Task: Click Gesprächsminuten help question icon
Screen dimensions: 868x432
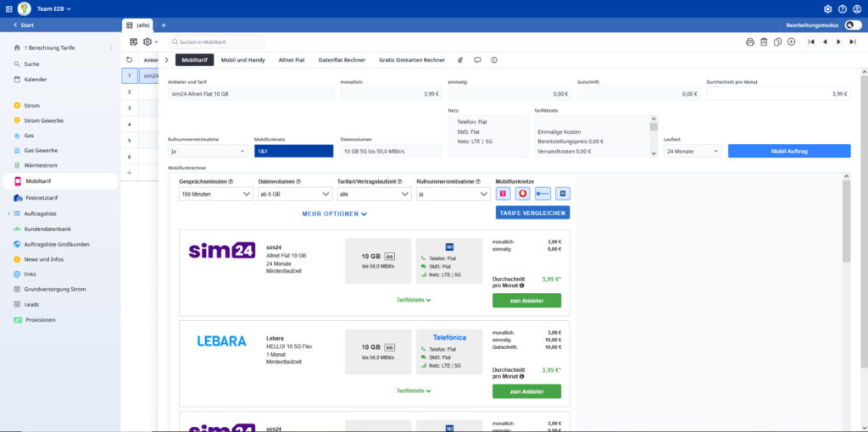Action: [231, 181]
